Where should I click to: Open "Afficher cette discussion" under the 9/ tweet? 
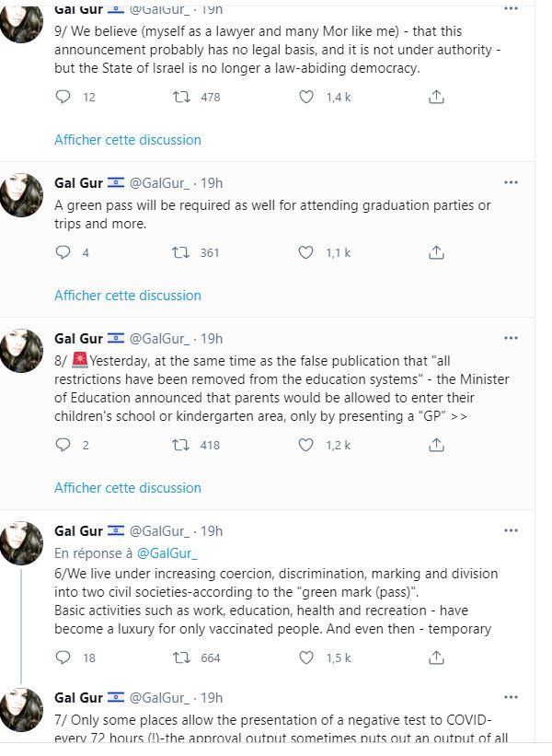(x=127, y=140)
